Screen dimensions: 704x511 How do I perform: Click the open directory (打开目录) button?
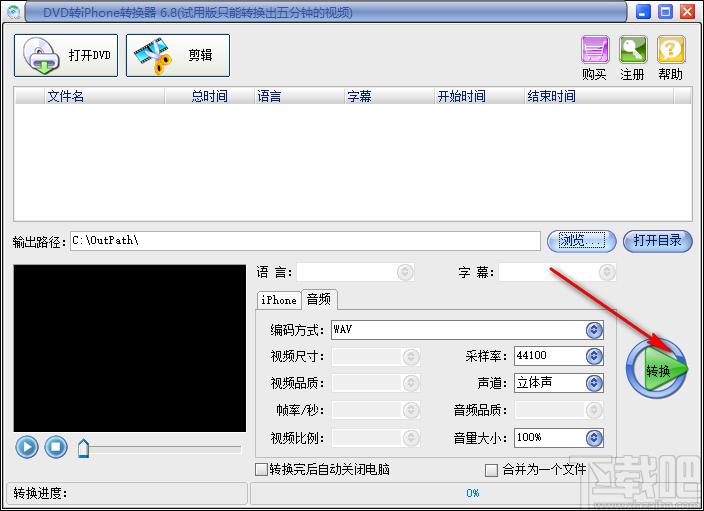click(658, 241)
